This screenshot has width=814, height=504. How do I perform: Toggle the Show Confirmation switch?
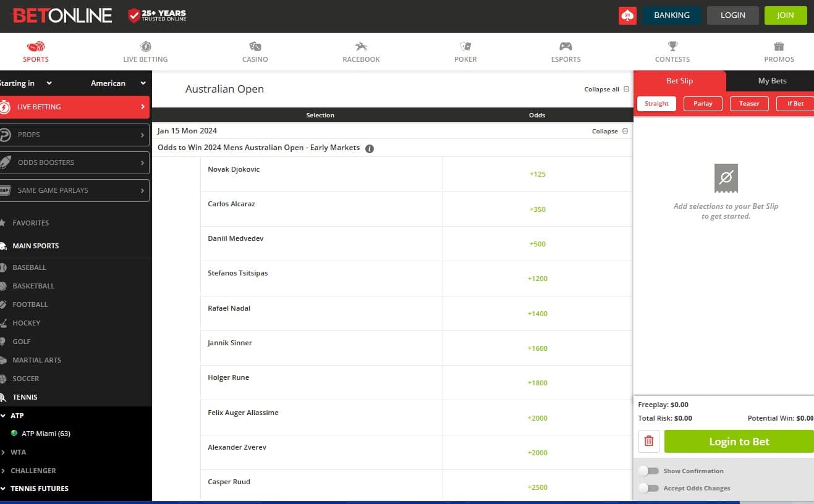(x=648, y=471)
